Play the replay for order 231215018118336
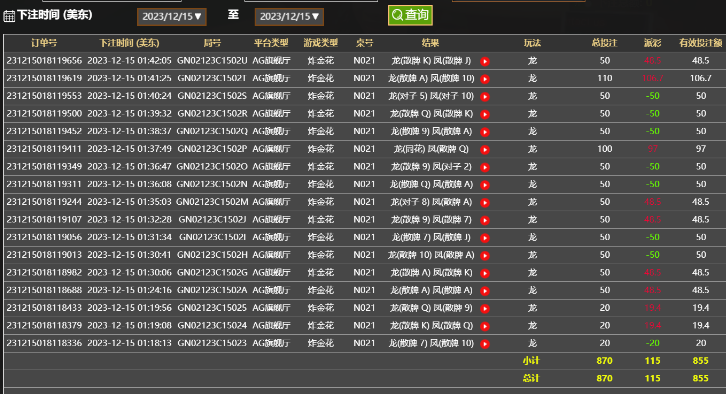This screenshot has width=726, height=394. pos(485,344)
